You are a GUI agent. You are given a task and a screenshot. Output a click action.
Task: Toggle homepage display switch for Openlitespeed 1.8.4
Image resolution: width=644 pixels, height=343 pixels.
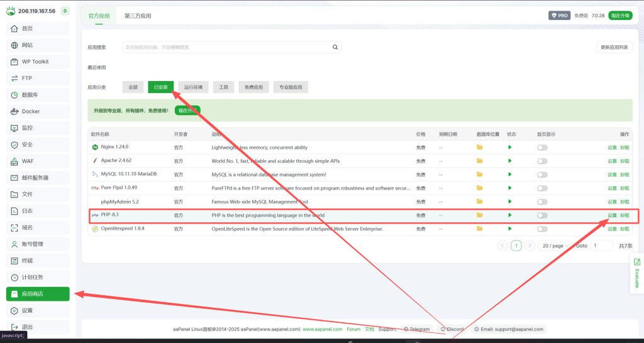541,229
